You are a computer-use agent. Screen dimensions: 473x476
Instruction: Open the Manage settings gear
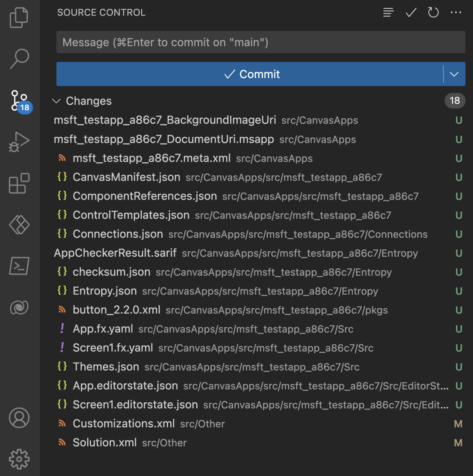pyautogui.click(x=19, y=460)
